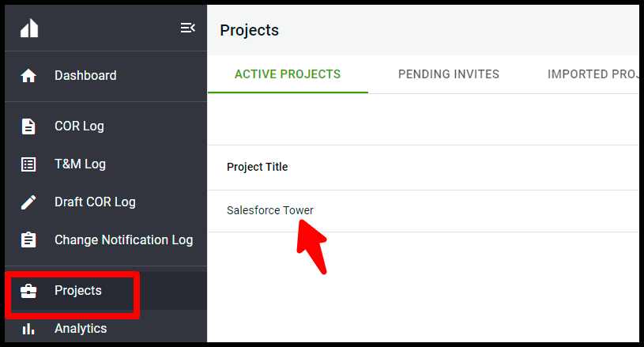Open the Salesforce Tower project
The height and width of the screenshot is (347, 644).
point(269,210)
